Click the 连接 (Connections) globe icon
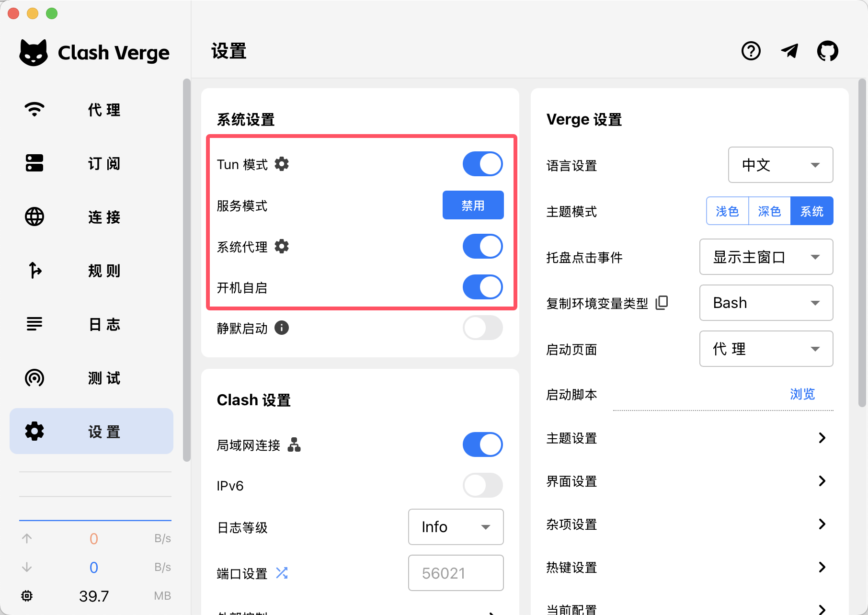 pos(34,217)
